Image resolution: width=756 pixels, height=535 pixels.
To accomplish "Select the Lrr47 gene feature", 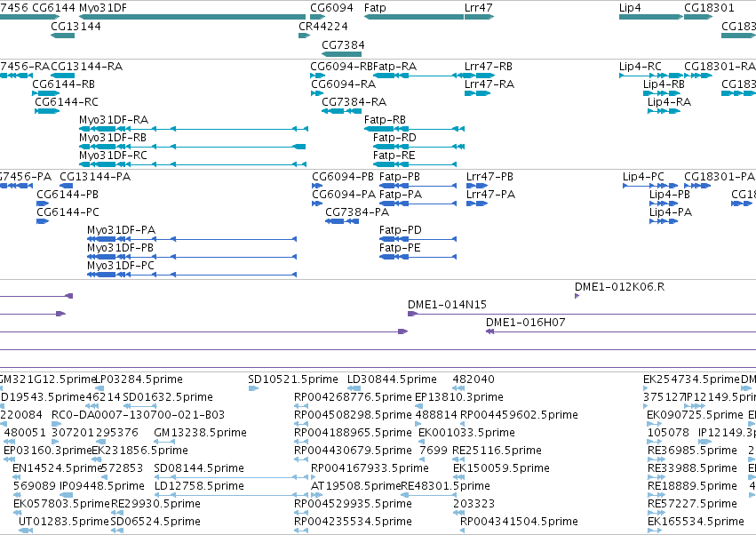I will [479, 17].
